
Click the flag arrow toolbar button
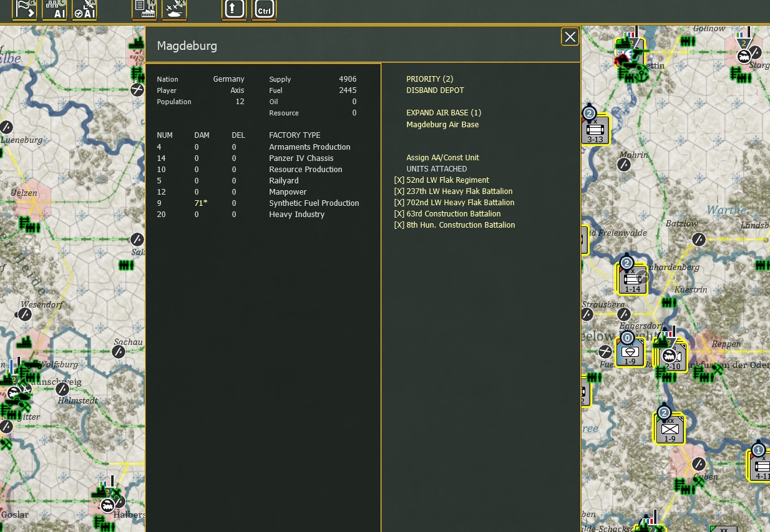pyautogui.click(x=25, y=9)
